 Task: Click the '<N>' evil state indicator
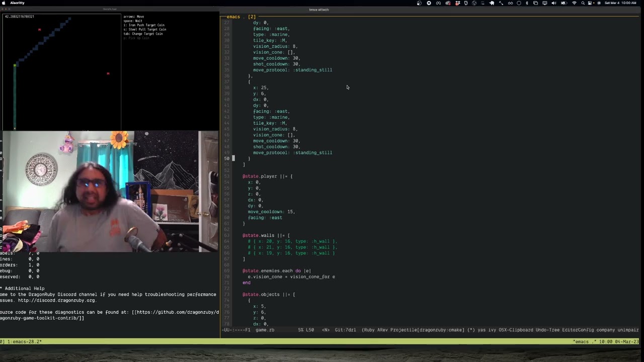[x=326, y=330]
